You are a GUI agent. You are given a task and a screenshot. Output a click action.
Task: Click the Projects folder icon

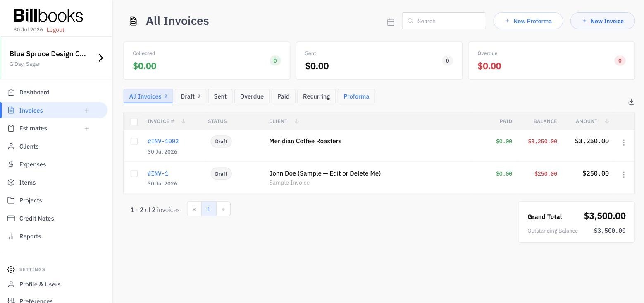point(11,200)
